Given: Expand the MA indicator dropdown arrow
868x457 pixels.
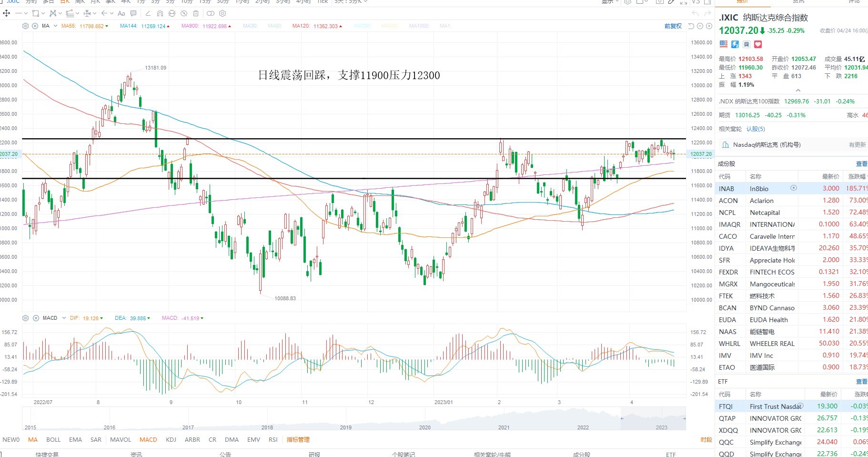Looking at the screenshot, I should [x=55, y=26].
